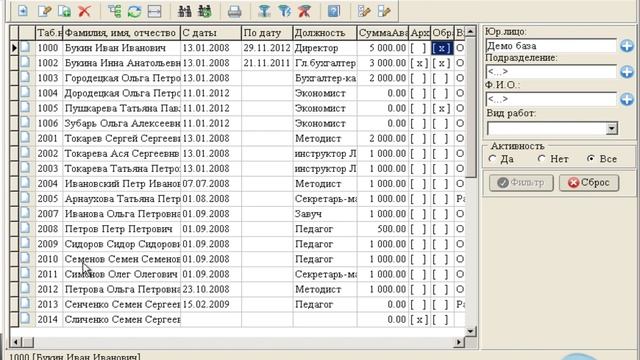This screenshot has width=640, height=360.
Task: Uncheck Обр checkbox for Пушкарева Татьяна
Action: pos(442,109)
